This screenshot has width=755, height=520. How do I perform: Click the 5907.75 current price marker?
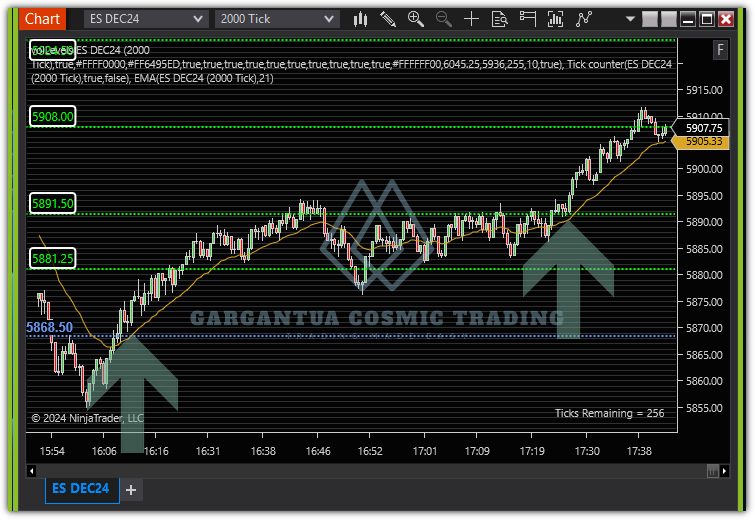pos(703,128)
